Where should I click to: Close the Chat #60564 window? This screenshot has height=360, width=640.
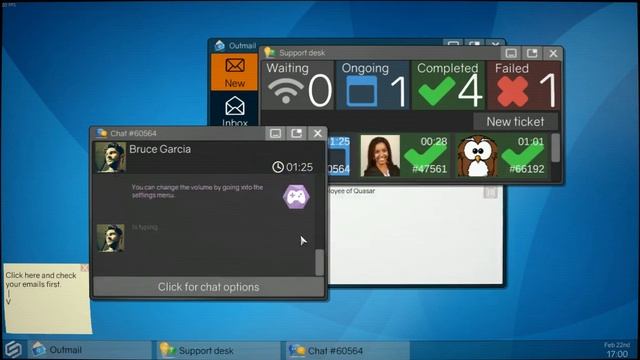318,133
